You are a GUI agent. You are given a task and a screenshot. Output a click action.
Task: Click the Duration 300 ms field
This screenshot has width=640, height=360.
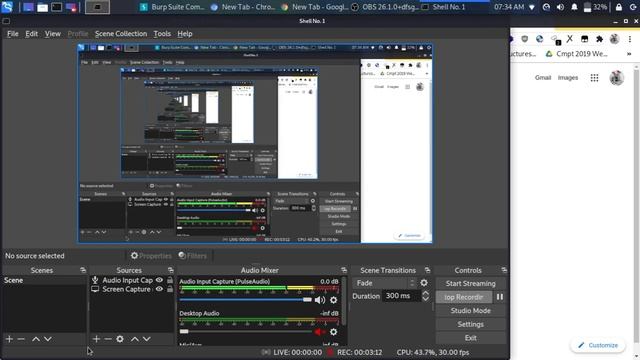pos(402,296)
